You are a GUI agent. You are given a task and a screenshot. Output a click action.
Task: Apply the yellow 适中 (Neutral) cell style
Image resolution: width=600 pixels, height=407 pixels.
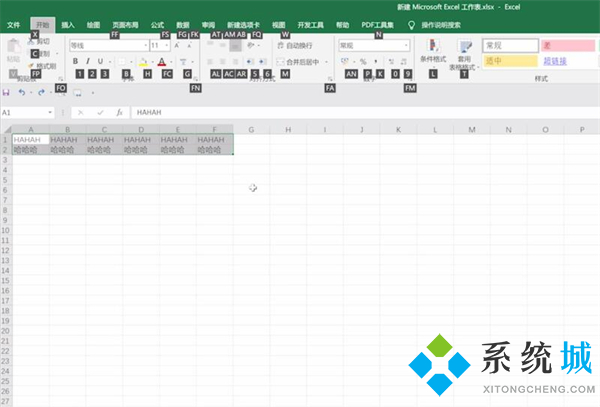pyautogui.click(x=510, y=61)
